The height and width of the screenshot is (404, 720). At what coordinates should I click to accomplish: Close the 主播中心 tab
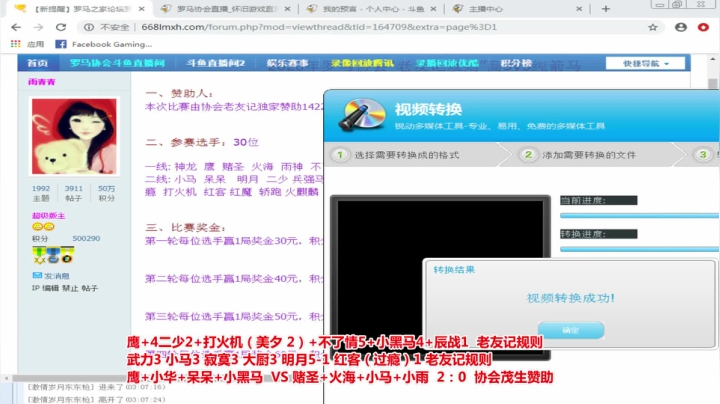click(x=579, y=9)
